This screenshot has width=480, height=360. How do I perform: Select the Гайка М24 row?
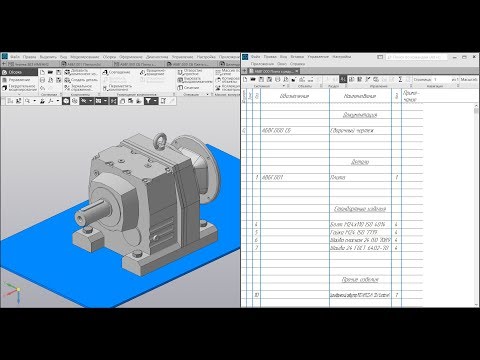(x=333, y=232)
